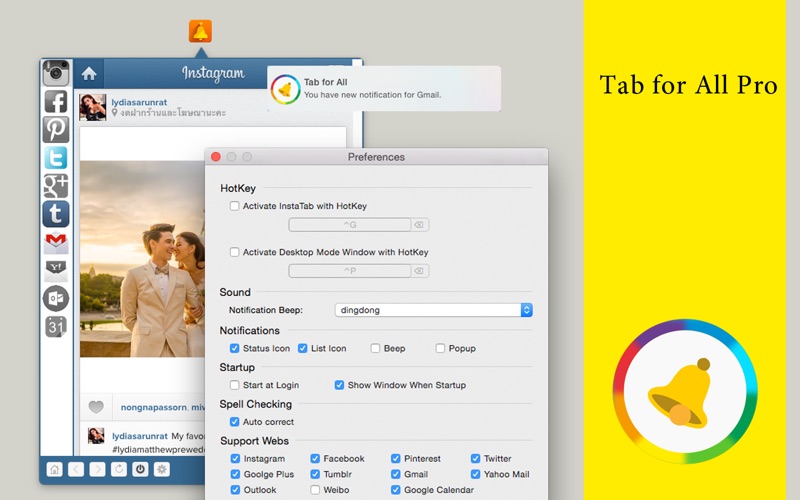
Task: Open the wedding couple photo post
Action: tap(142, 259)
